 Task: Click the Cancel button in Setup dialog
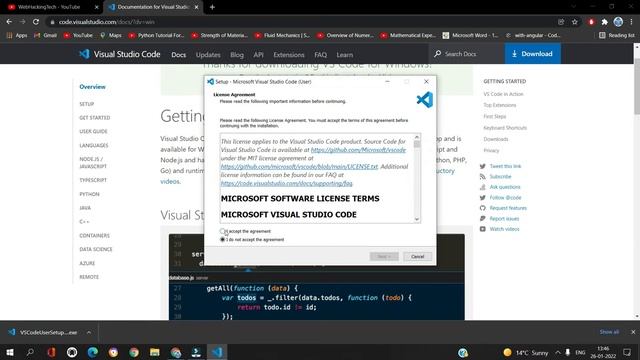[418, 256]
